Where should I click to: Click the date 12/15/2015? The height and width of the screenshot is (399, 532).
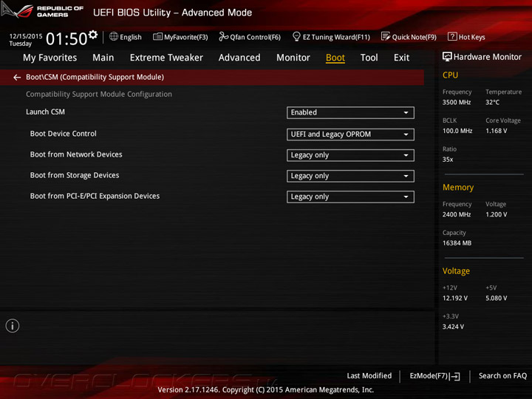26,36
